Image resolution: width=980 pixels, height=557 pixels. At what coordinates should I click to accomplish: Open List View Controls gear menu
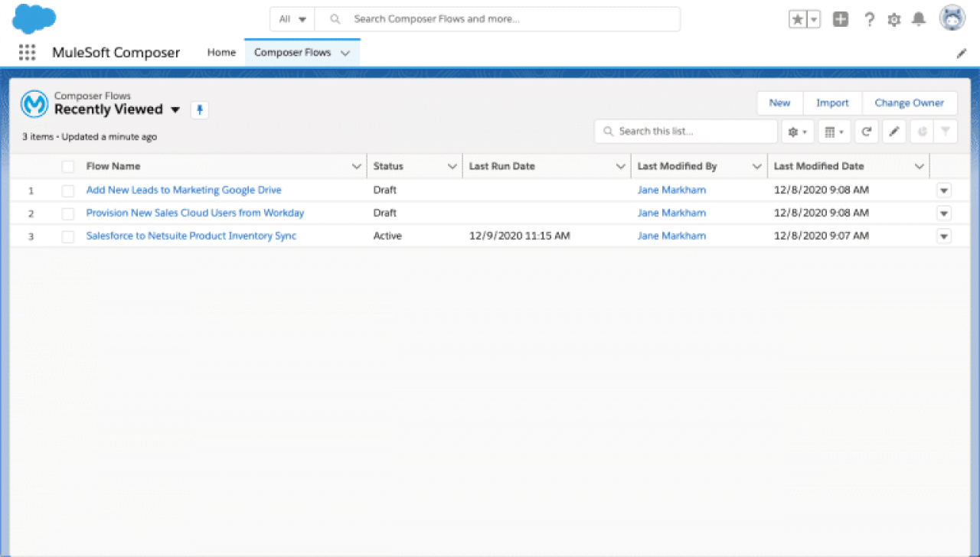(x=798, y=132)
